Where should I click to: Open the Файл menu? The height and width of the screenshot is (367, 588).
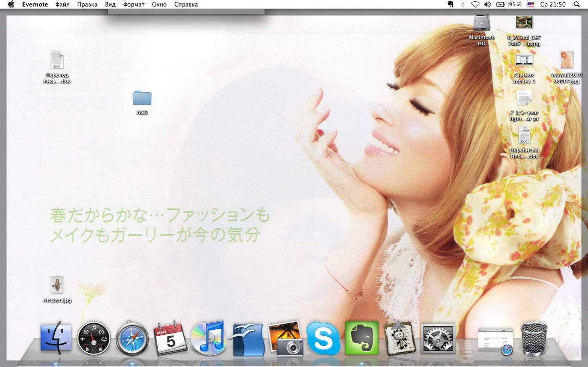[63, 4]
